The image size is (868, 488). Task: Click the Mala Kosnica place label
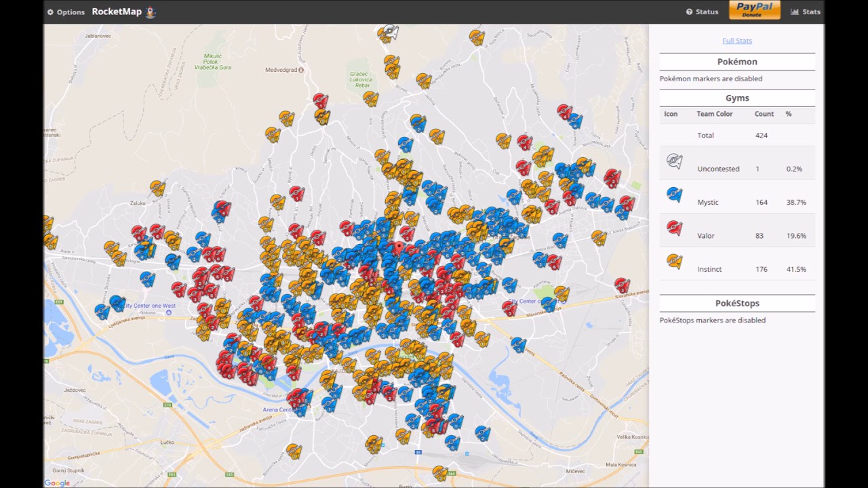(x=621, y=465)
